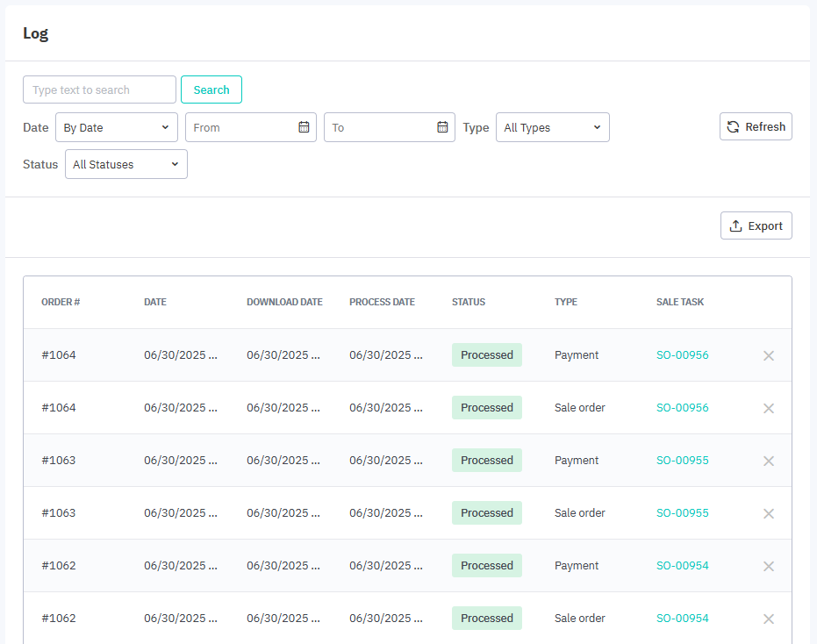This screenshot has height=644, width=817.
Task: Open the All Statuses filter dropdown
Action: point(125,164)
